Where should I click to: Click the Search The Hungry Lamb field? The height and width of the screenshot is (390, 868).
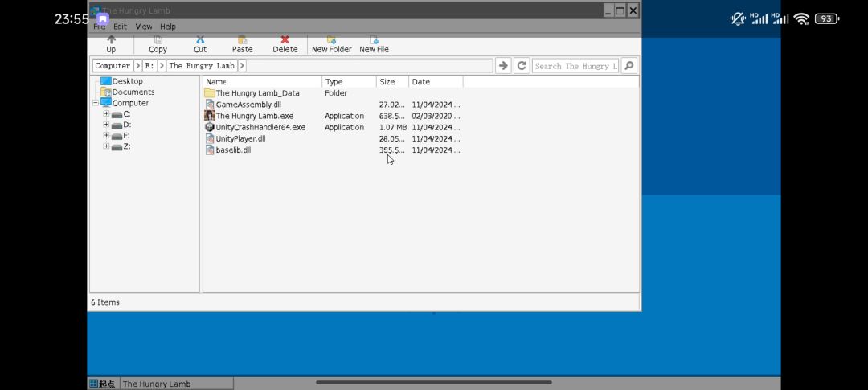(575, 65)
